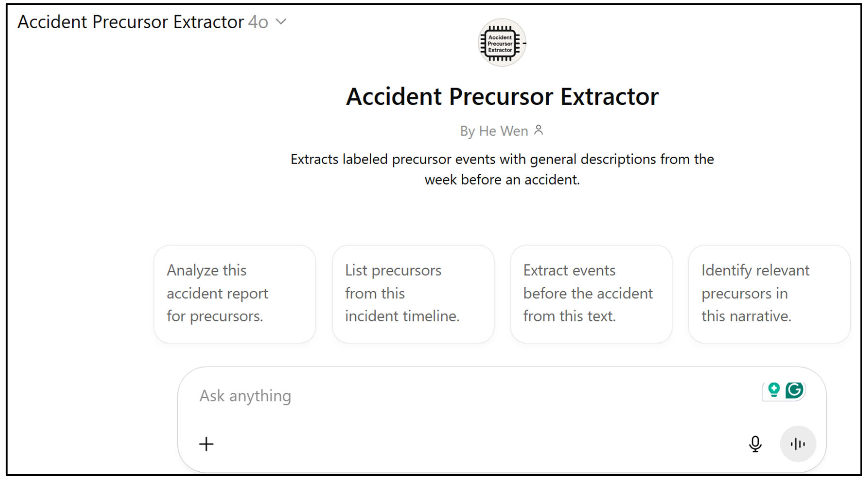Start voice mode with the waveform button
The height and width of the screenshot is (482, 868).
(798, 444)
